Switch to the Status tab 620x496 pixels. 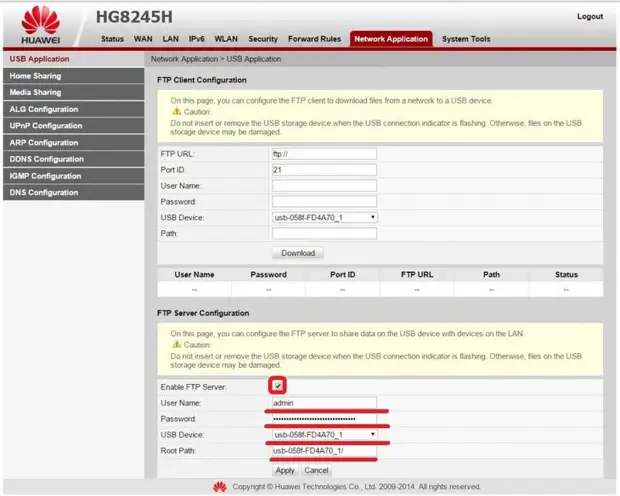click(x=112, y=39)
